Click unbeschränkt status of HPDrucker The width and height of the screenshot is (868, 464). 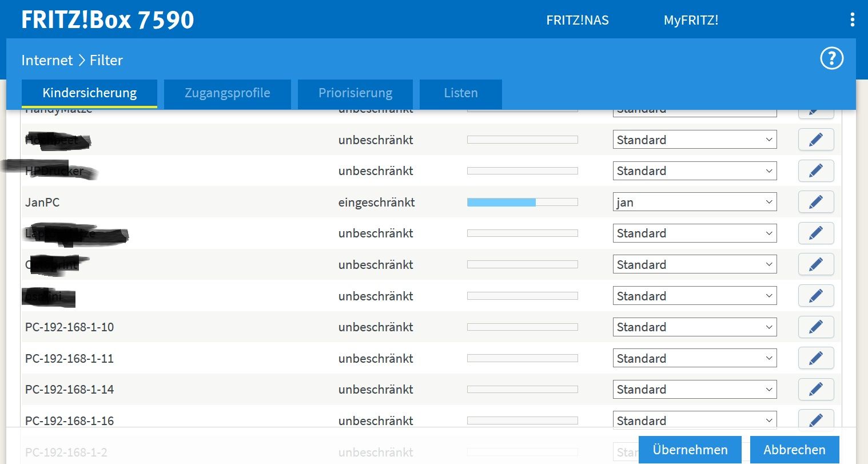pos(376,170)
